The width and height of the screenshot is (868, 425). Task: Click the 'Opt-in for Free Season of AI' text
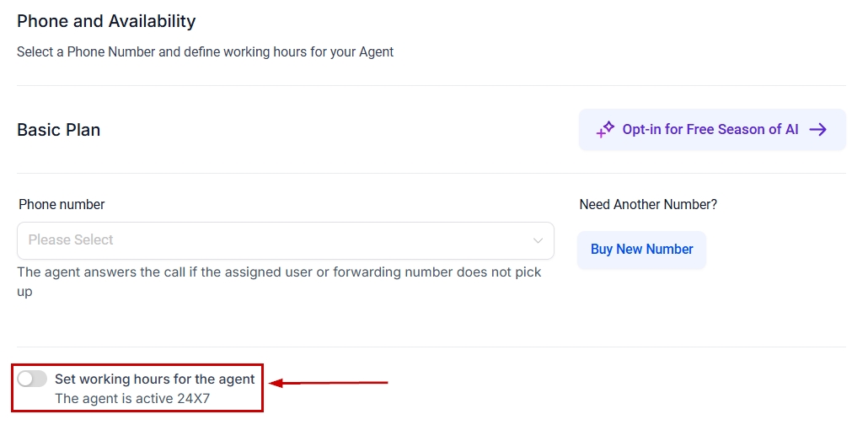[710, 130]
